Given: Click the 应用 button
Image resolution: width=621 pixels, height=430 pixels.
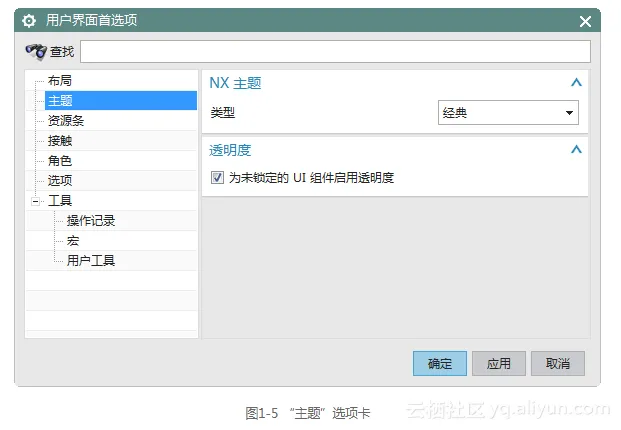Looking at the screenshot, I should pyautogui.click(x=499, y=363).
